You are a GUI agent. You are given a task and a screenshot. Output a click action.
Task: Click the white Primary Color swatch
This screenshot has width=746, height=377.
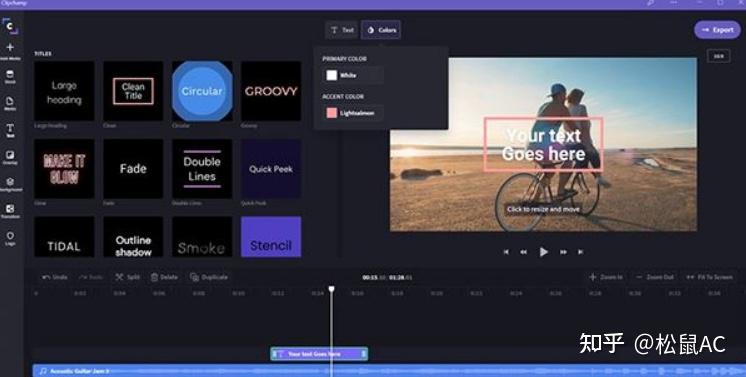pyautogui.click(x=332, y=75)
